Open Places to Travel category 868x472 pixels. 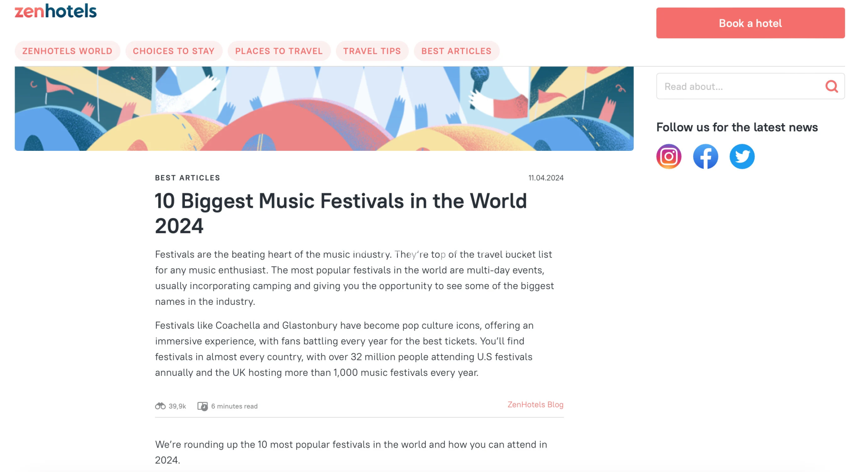click(279, 51)
